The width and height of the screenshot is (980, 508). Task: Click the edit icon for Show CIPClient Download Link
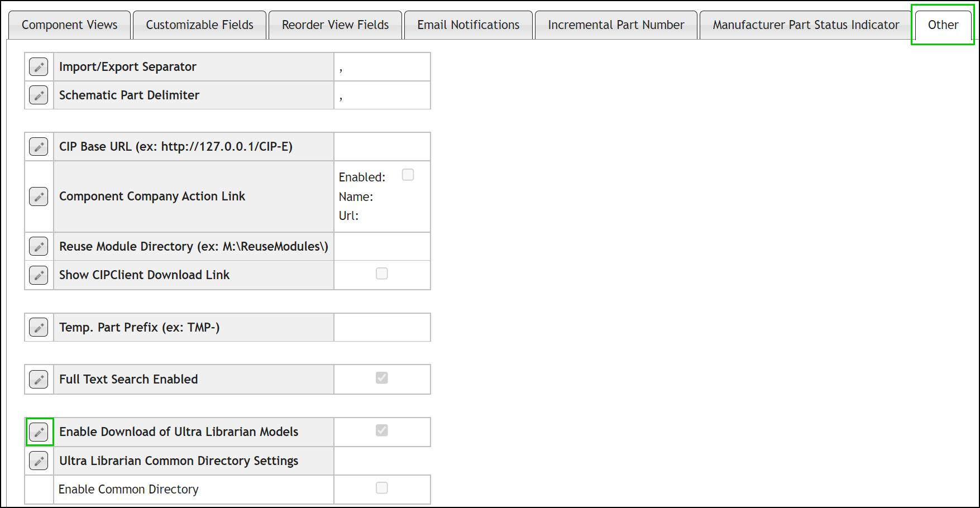coord(38,275)
